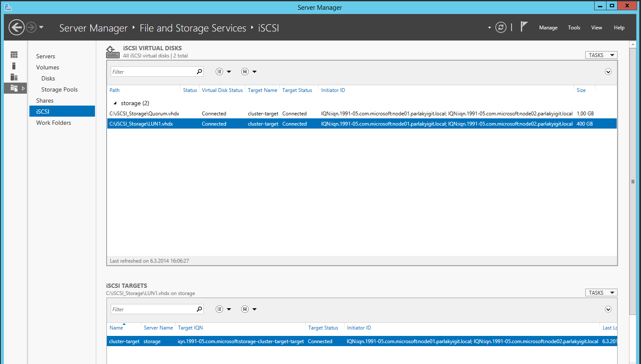Click 1,00 GB size cell
This screenshot has height=364, width=641.
coord(585,114)
